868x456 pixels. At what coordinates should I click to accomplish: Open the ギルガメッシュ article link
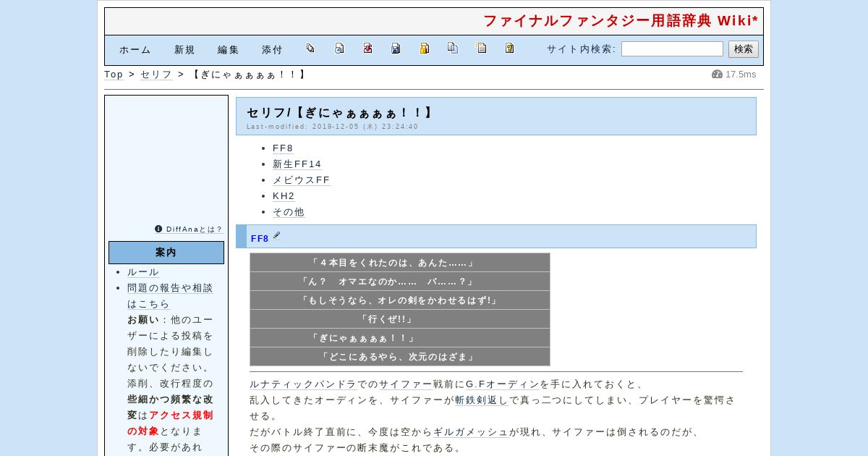click(471, 432)
